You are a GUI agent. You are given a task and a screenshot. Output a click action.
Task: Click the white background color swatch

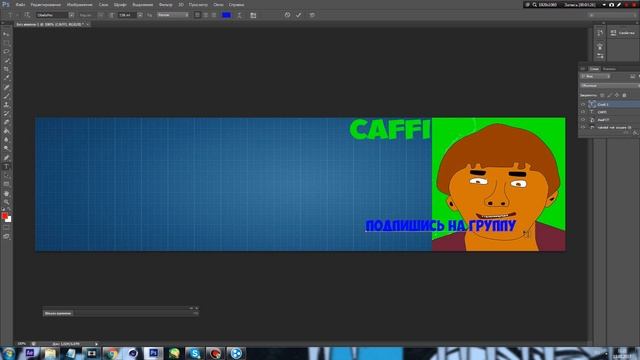[9, 220]
